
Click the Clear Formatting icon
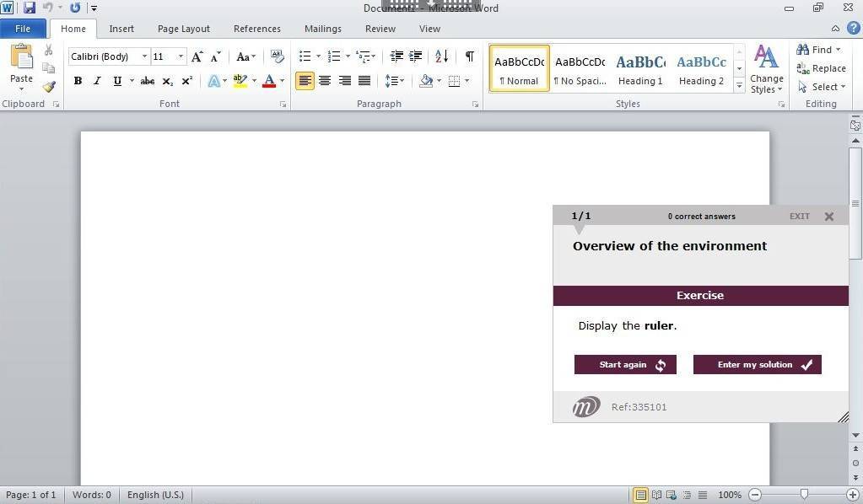pyautogui.click(x=277, y=56)
